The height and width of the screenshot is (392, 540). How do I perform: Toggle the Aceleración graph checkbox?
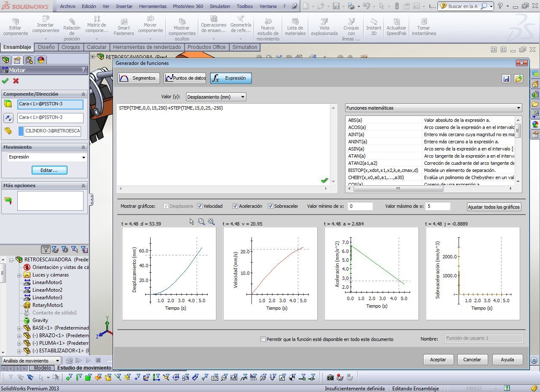tap(235, 206)
